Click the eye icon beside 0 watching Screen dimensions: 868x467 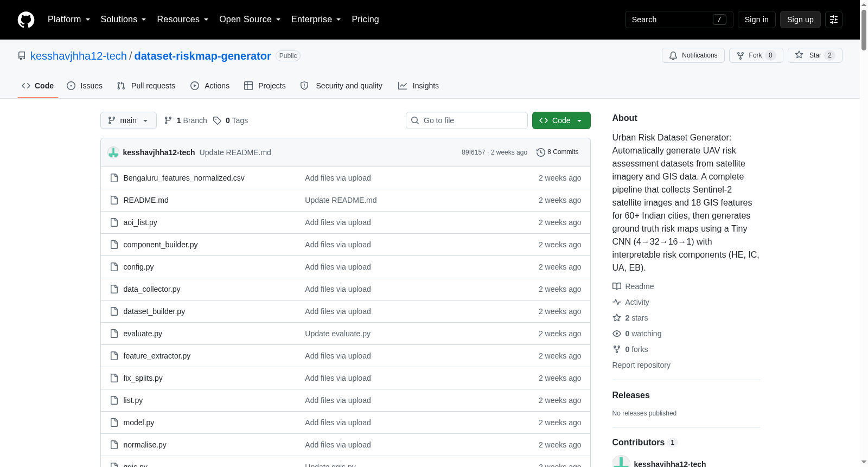pos(617,334)
